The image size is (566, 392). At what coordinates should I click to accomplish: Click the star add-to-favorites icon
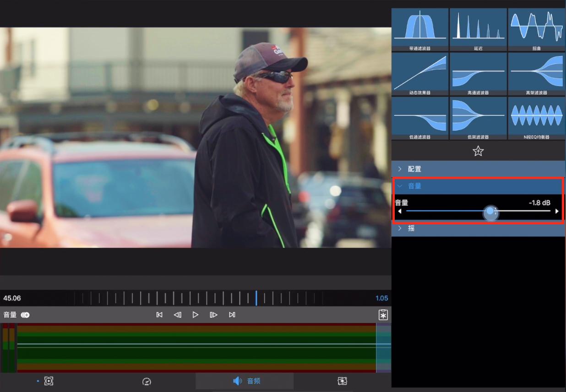(478, 151)
